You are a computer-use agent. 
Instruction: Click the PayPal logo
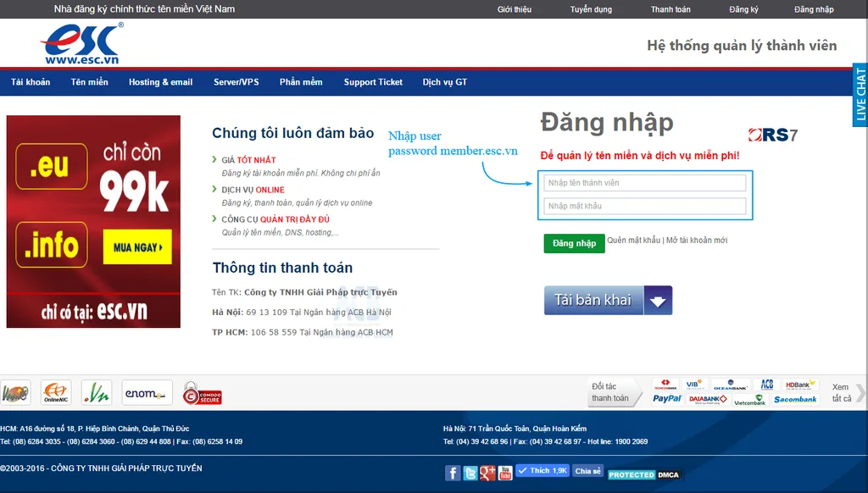click(x=666, y=399)
